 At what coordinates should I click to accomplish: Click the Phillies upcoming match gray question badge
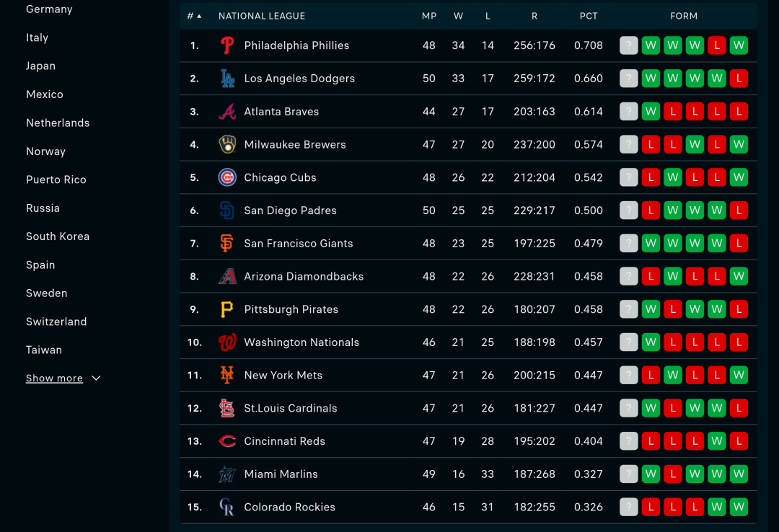coord(628,45)
